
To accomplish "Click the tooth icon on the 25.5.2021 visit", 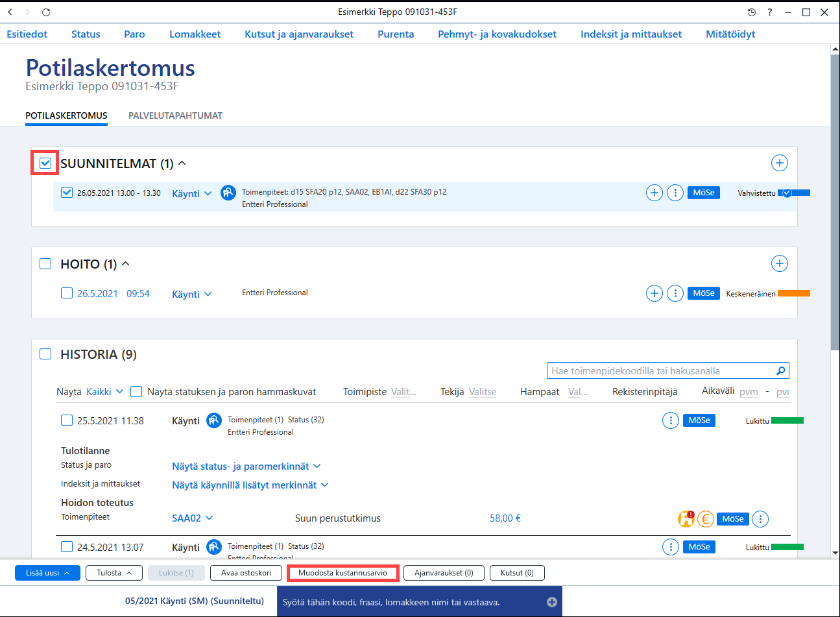I will click(x=214, y=420).
